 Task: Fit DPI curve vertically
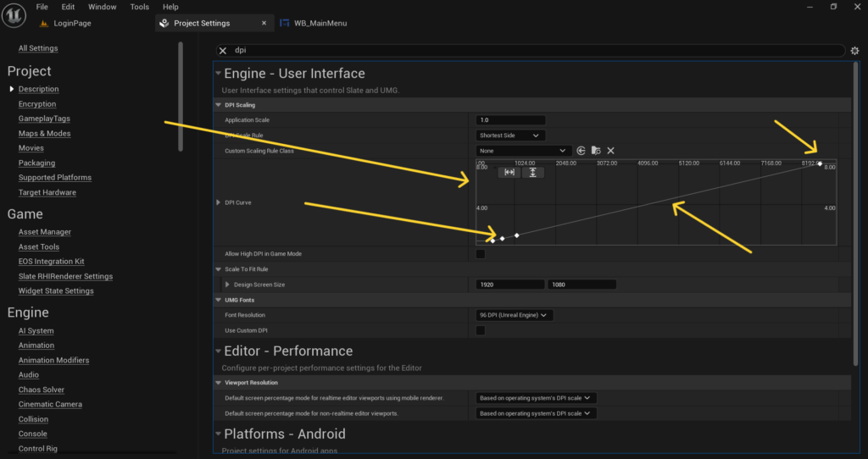[532, 173]
